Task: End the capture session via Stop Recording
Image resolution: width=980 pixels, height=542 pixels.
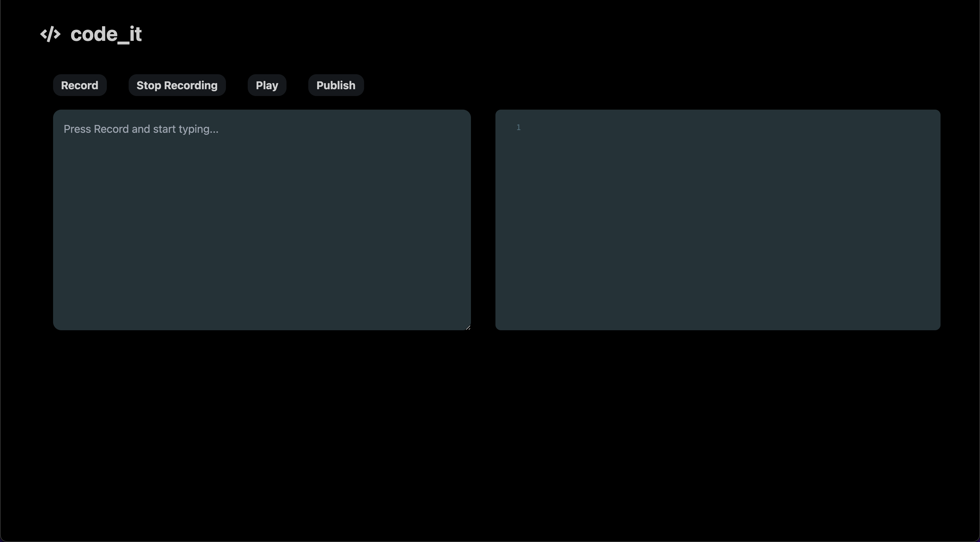Action: coord(177,85)
